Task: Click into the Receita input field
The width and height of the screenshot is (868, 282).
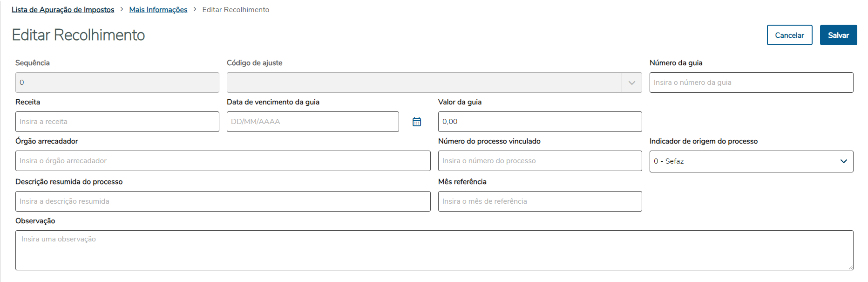Action: click(117, 122)
